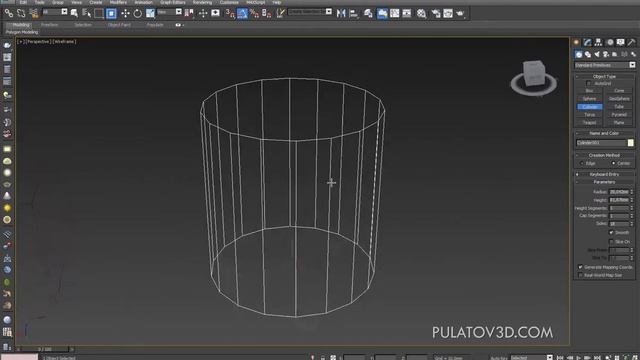Enable the Slice On checkbox

tap(611, 242)
